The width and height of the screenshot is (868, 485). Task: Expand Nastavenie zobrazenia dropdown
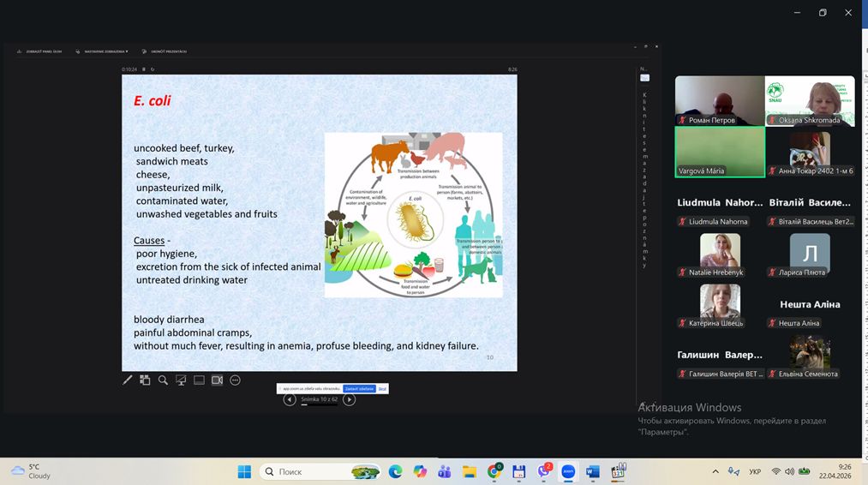pyautogui.click(x=105, y=51)
